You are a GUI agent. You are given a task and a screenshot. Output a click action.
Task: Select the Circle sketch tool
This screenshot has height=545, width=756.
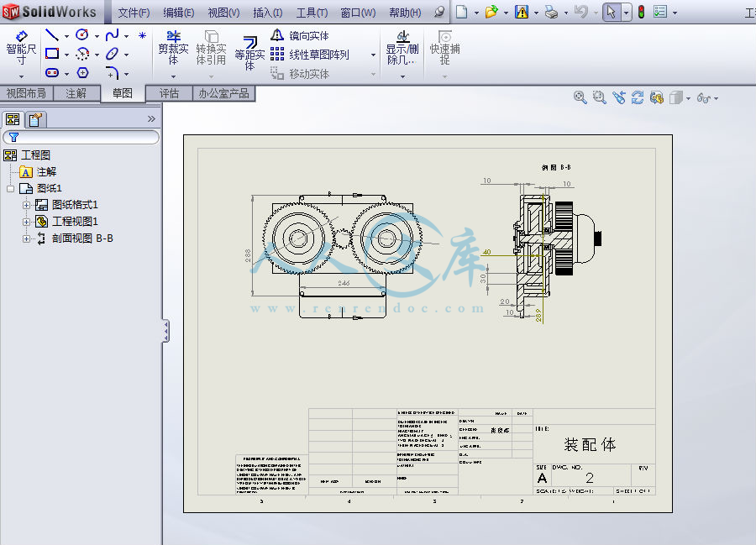(82, 34)
